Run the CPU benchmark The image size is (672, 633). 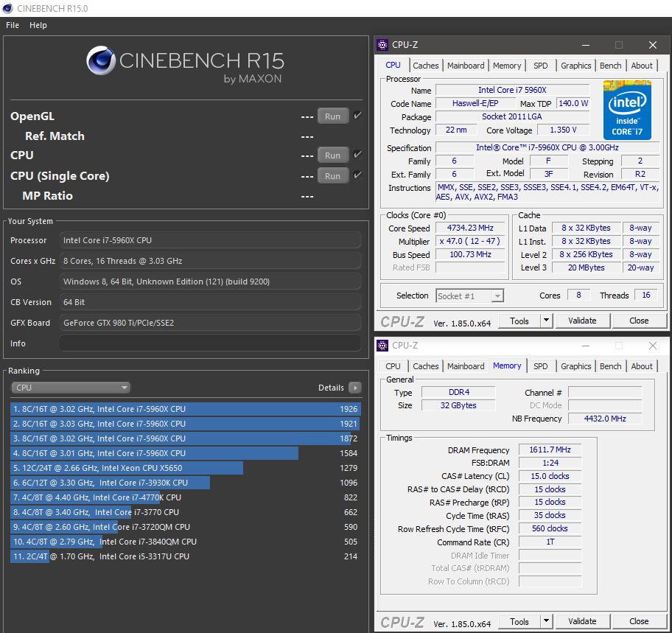(332, 155)
